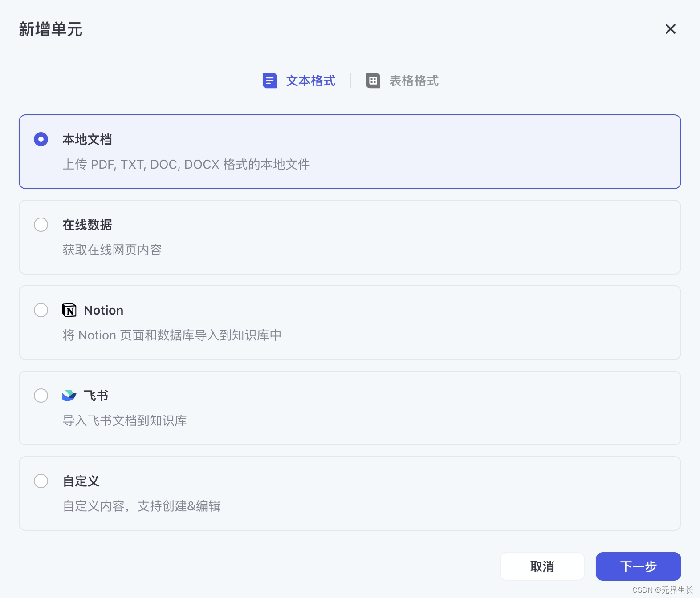This screenshot has width=700, height=598.
Task: Click description 自定义内容，支持创建&编辑
Action: pyautogui.click(x=142, y=506)
